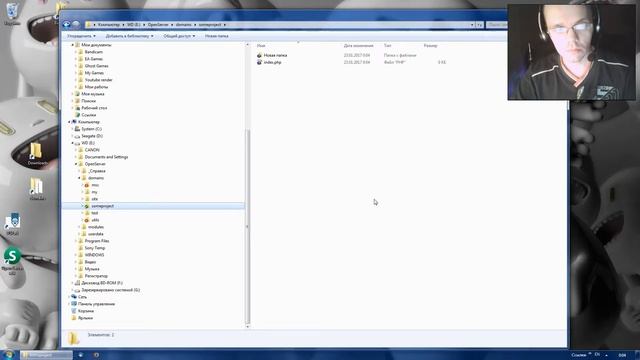Viewport: 640px width, 360px height.
Task: Select 'Зарезервировано системой (G:)' drive in tree
Action: tap(110, 290)
